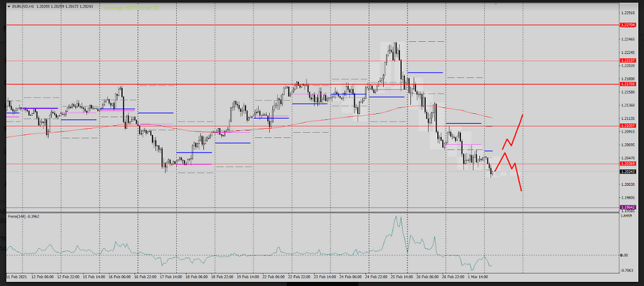The width and height of the screenshot is (644, 286).
Task: Grab the divider between chart and Force window
Action: [312, 212]
